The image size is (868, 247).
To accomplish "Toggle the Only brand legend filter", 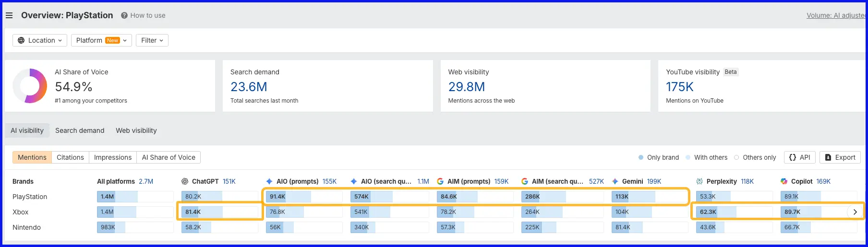I will 658,157.
